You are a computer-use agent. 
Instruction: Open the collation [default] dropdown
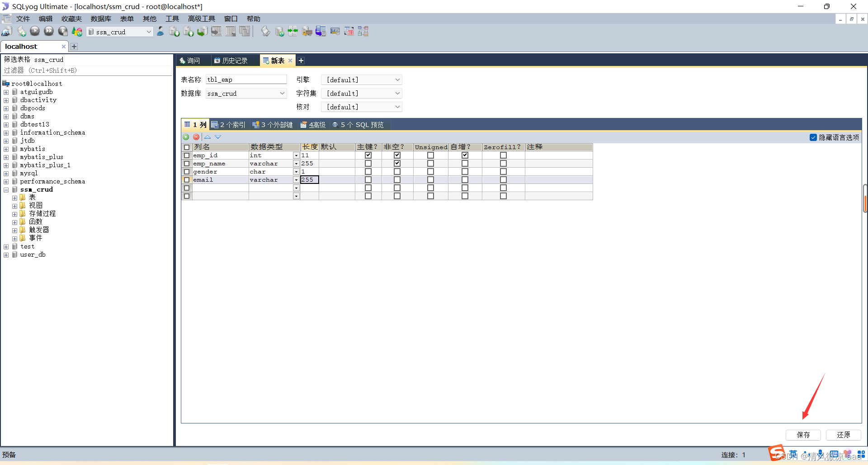(x=362, y=107)
